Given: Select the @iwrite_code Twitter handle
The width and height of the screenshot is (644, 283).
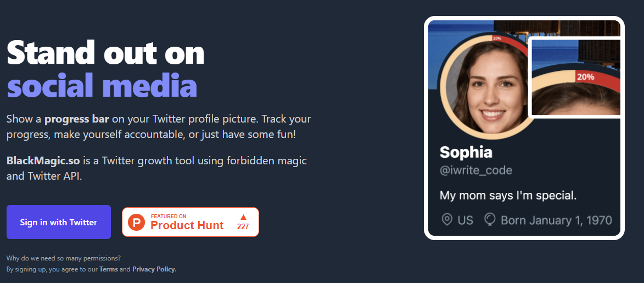Looking at the screenshot, I should click(476, 170).
